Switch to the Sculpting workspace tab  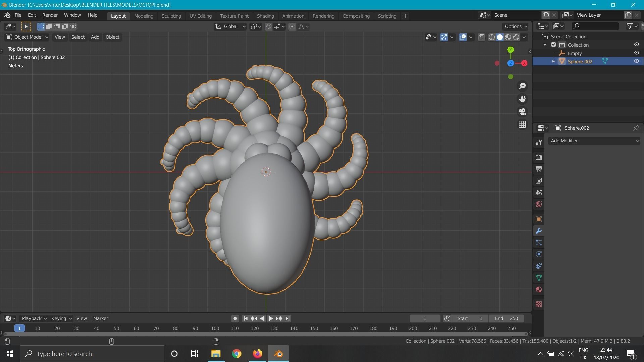171,16
